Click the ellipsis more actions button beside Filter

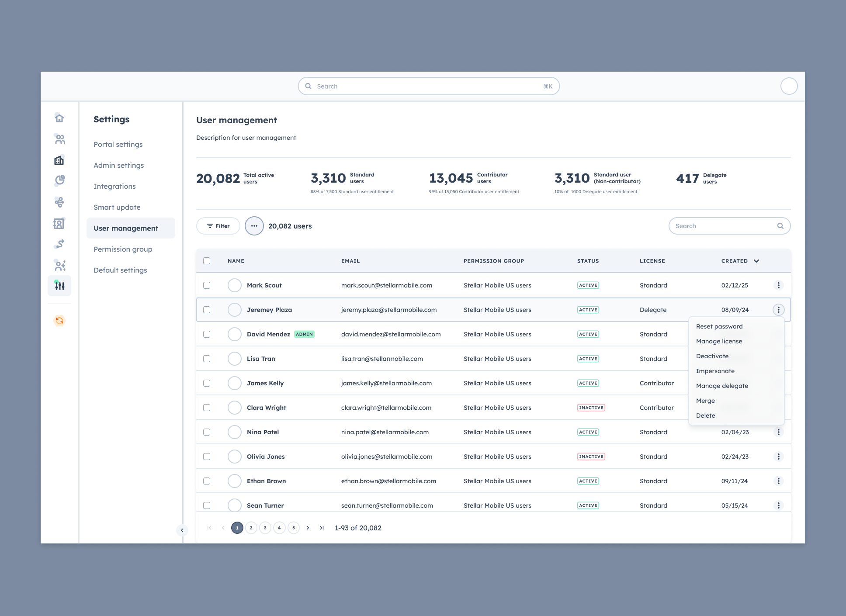(254, 226)
